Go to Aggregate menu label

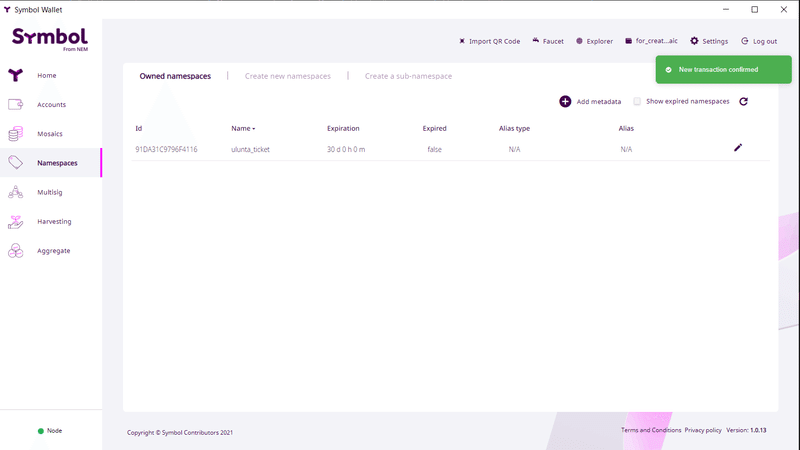point(54,251)
